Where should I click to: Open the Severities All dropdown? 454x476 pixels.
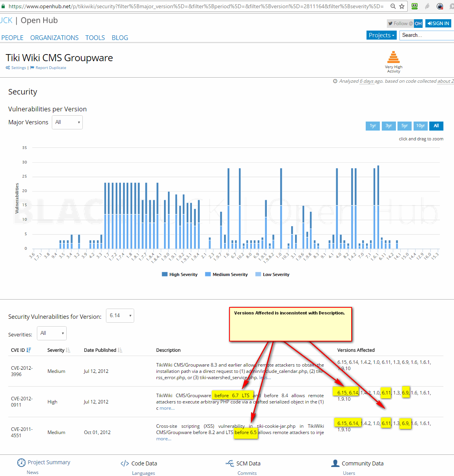pos(52,333)
